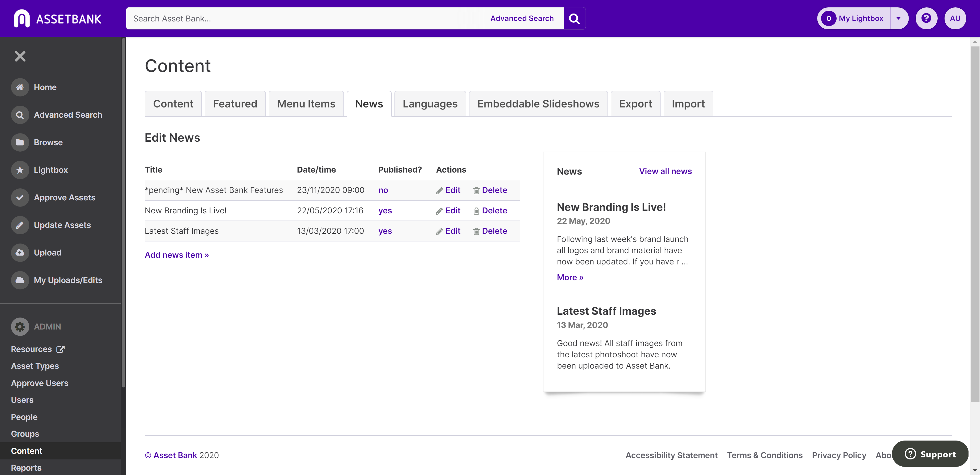The height and width of the screenshot is (475, 980).
Task: Edit the pending New Asset Bank Features item
Action: pos(453,190)
